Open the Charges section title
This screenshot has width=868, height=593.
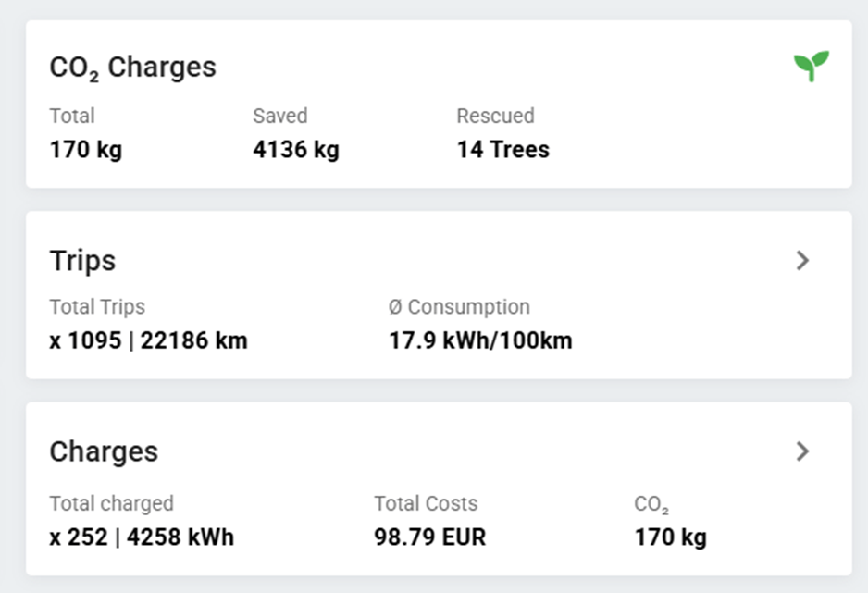tap(104, 451)
